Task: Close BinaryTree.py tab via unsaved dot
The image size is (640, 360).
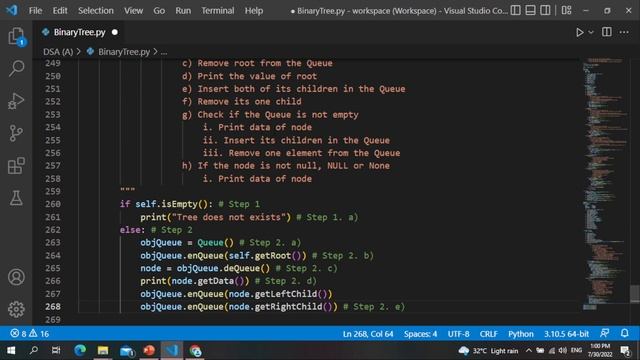Action: pos(115,32)
